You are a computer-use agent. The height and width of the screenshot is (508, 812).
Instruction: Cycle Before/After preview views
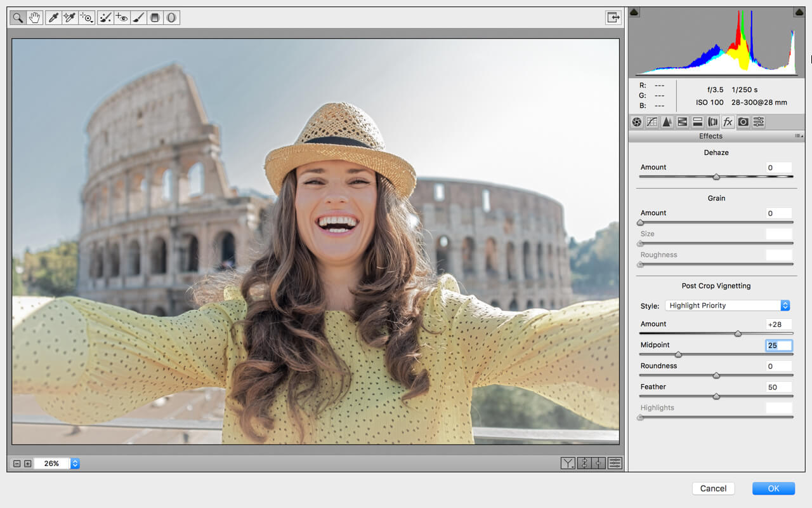(568, 464)
